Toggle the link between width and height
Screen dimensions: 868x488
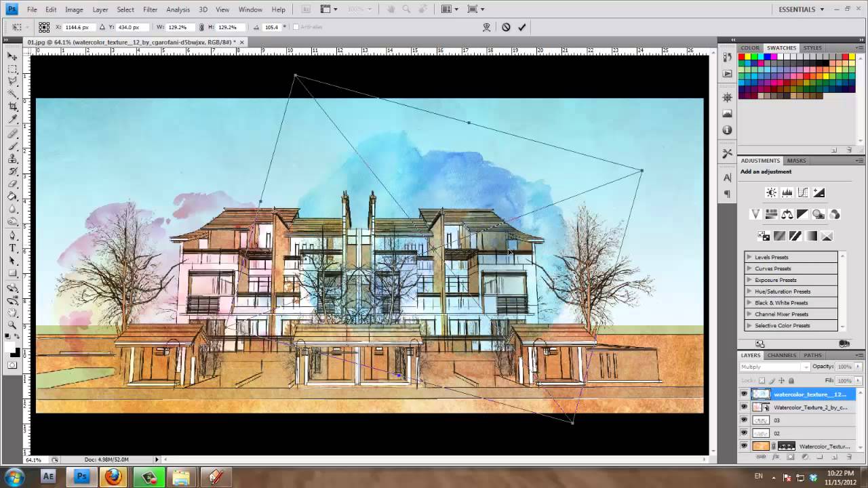[201, 27]
